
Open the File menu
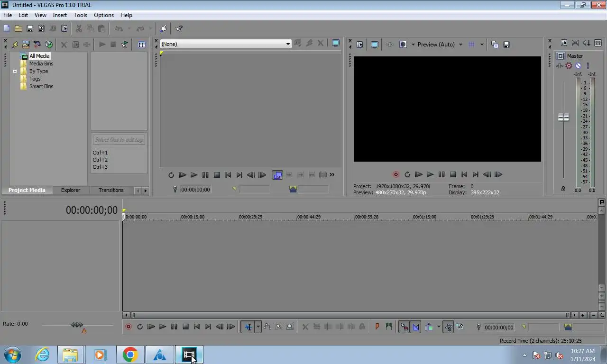click(x=8, y=15)
